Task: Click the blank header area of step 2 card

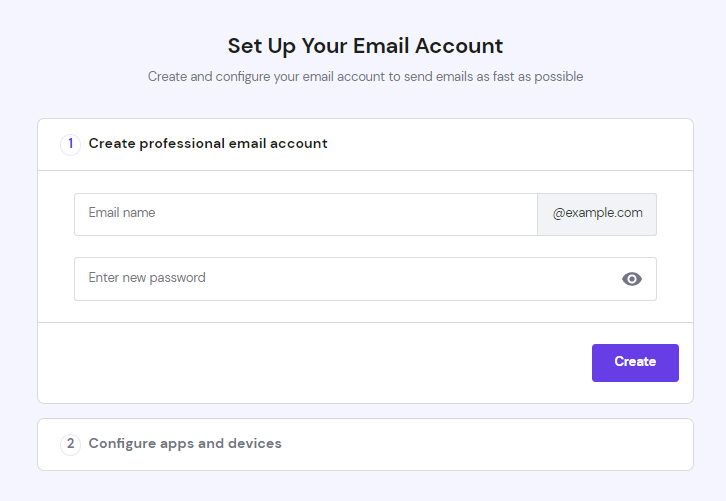Action: coord(486,445)
